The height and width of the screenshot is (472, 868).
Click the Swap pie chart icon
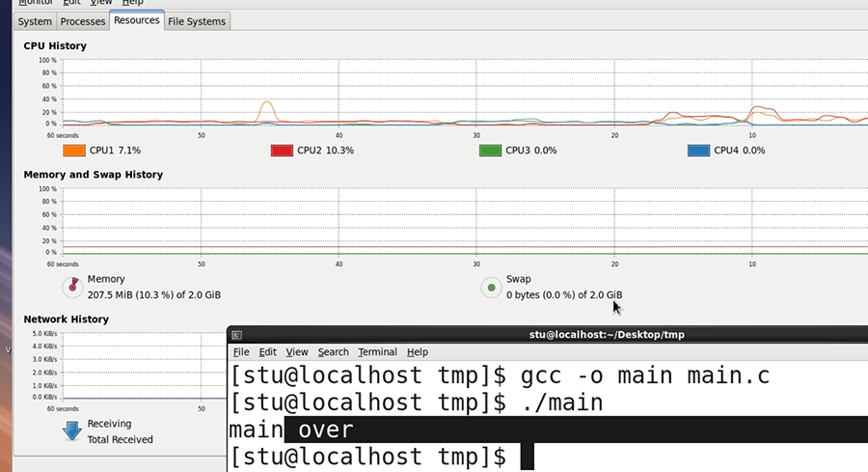tap(491, 287)
